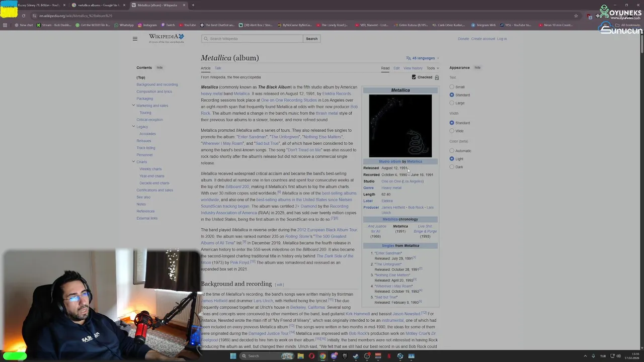Switch to the Talk tab
Viewport: 644px width, 362px height.
point(218,68)
